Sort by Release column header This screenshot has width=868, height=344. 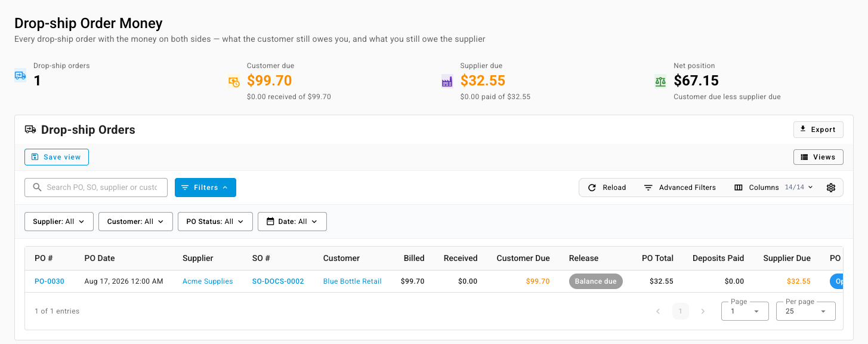click(583, 259)
